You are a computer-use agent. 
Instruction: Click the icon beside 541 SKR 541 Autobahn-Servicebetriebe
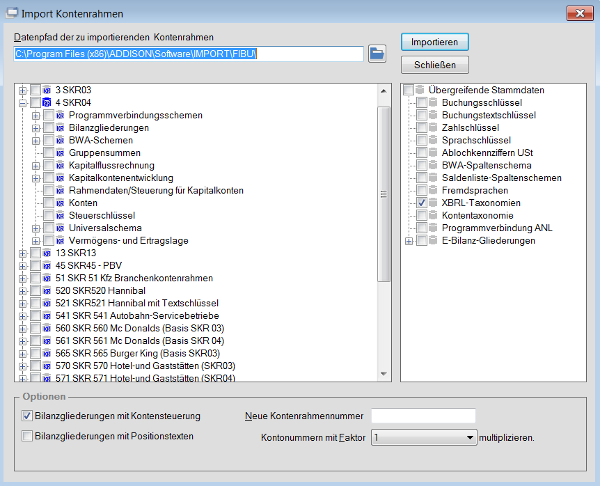(47, 316)
